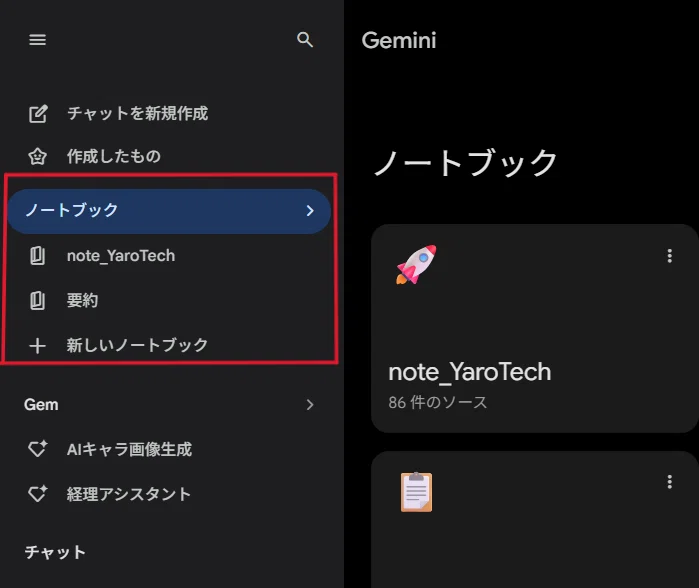Click the notebook icon beside 要約
The width and height of the screenshot is (699, 588).
(x=37, y=300)
